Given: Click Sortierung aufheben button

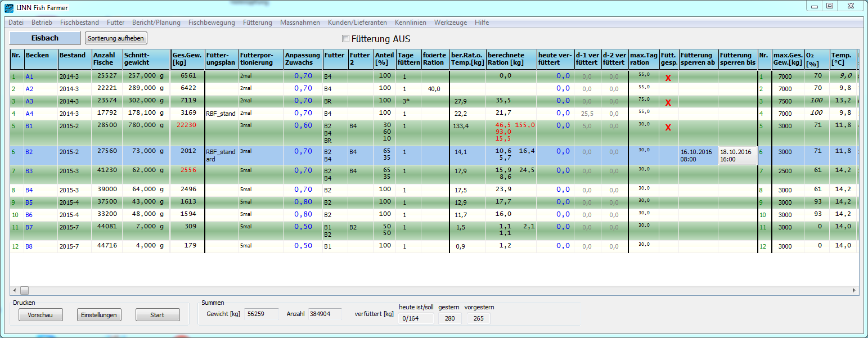Looking at the screenshot, I should click(116, 38).
